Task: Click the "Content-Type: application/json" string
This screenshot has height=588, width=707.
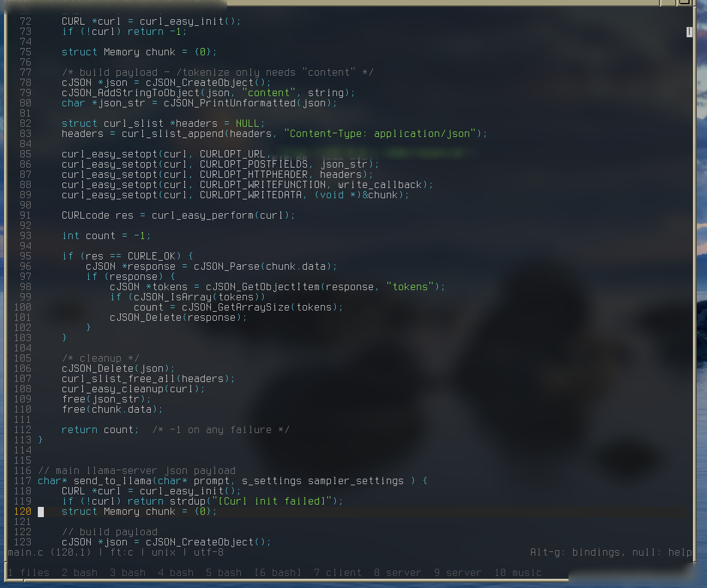Action: coord(380,134)
